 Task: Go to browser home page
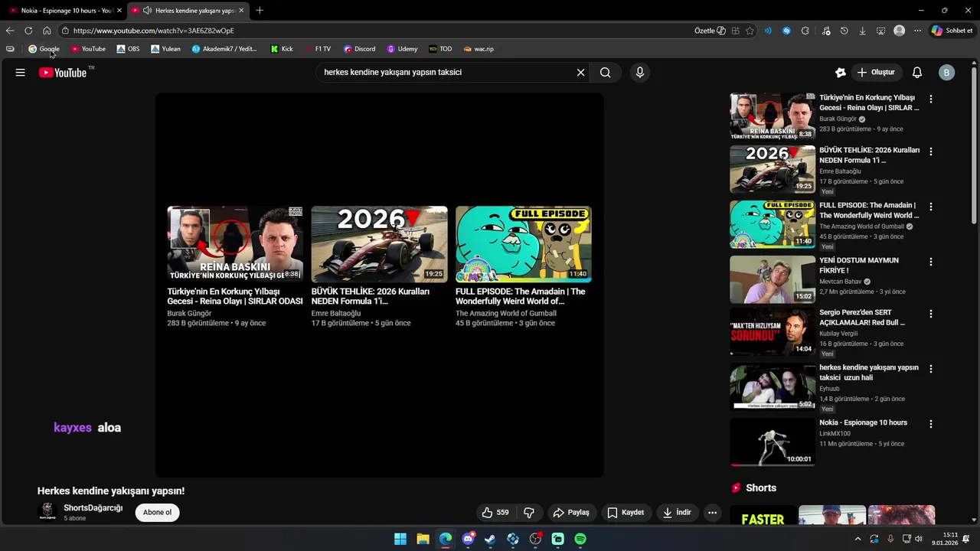(47, 31)
